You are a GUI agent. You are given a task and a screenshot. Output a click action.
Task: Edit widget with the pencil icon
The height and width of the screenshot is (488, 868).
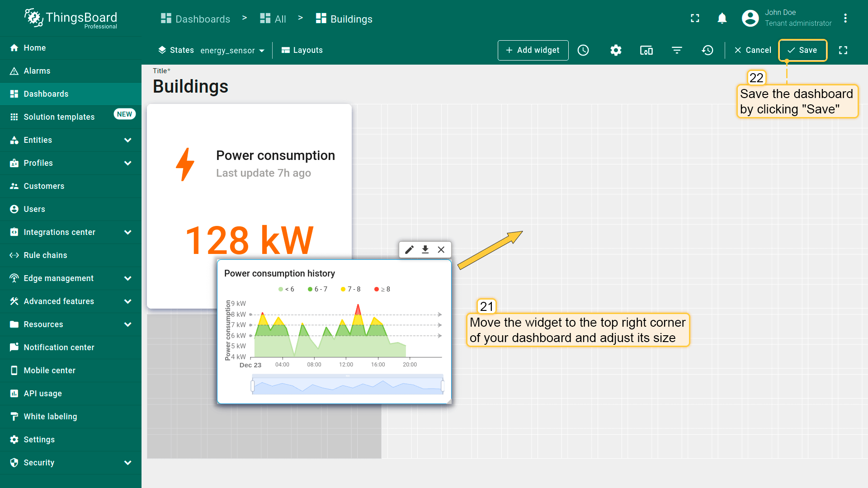tap(409, 250)
